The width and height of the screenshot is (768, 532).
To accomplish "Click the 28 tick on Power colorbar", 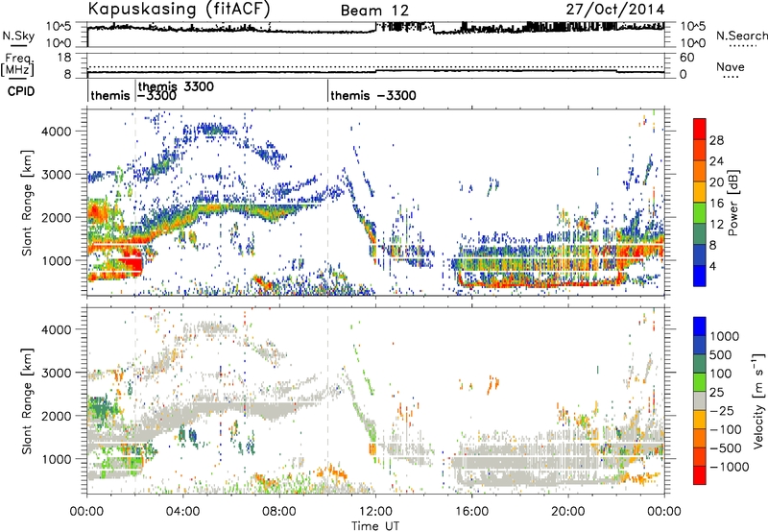I will click(716, 140).
